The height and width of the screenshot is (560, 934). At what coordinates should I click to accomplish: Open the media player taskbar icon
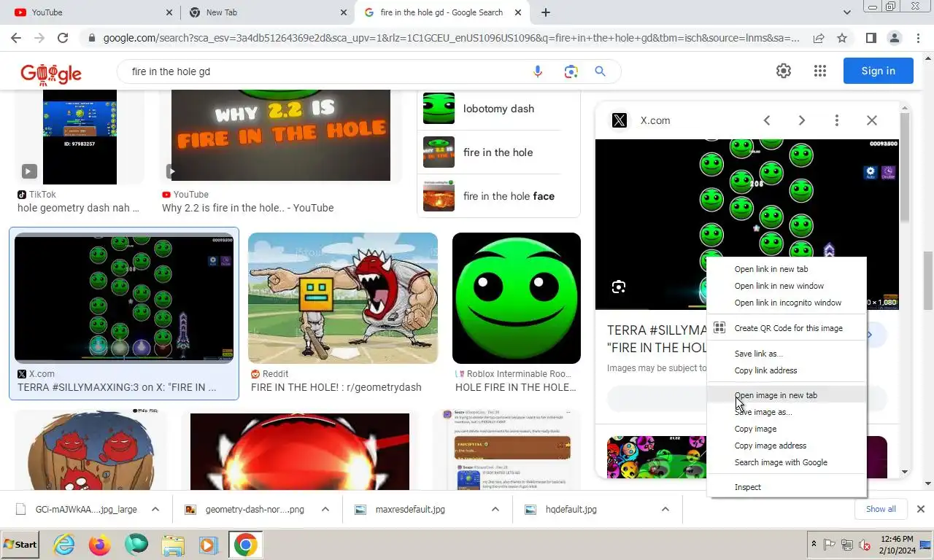click(209, 545)
